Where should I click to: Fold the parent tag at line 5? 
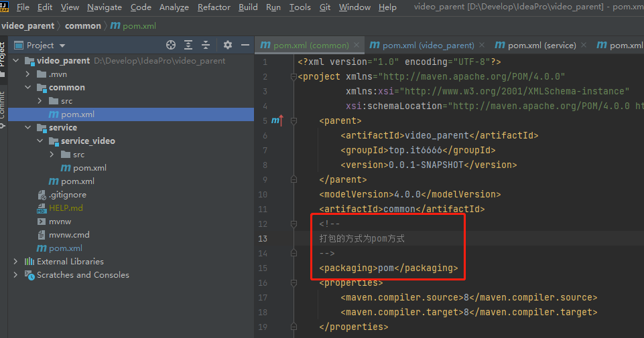point(294,121)
